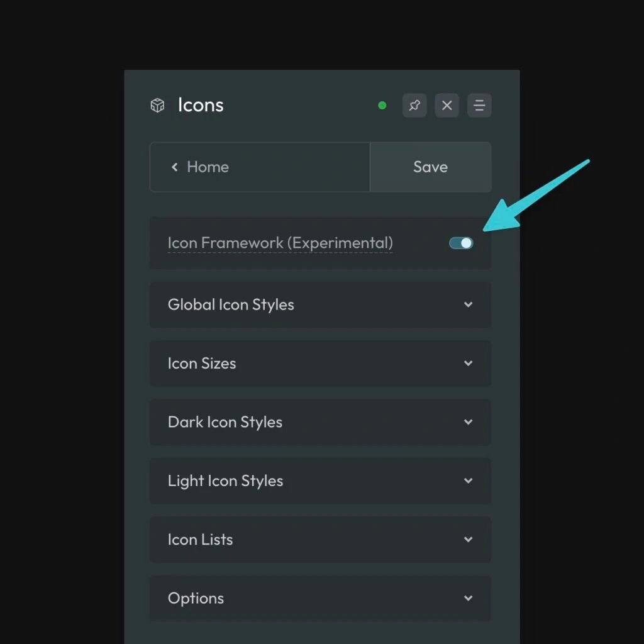Open the Global Icon Styles section label
Viewport: 644px width, 644px height.
pos(231,304)
